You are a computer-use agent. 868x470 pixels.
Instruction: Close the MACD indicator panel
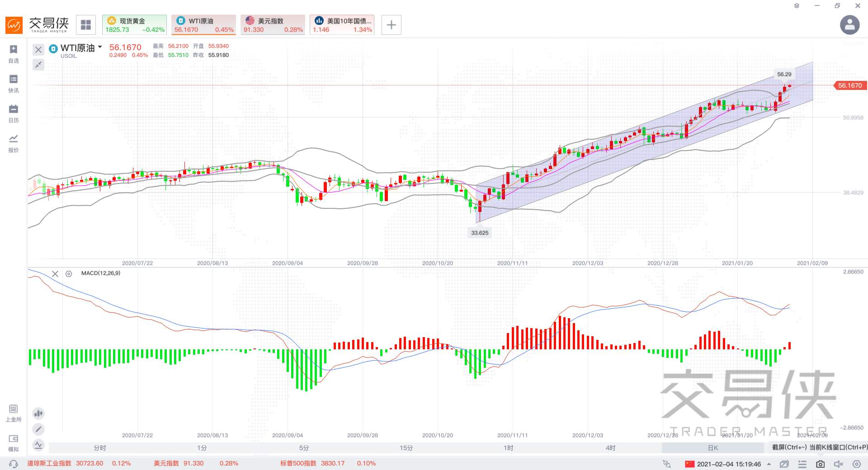tap(55, 274)
